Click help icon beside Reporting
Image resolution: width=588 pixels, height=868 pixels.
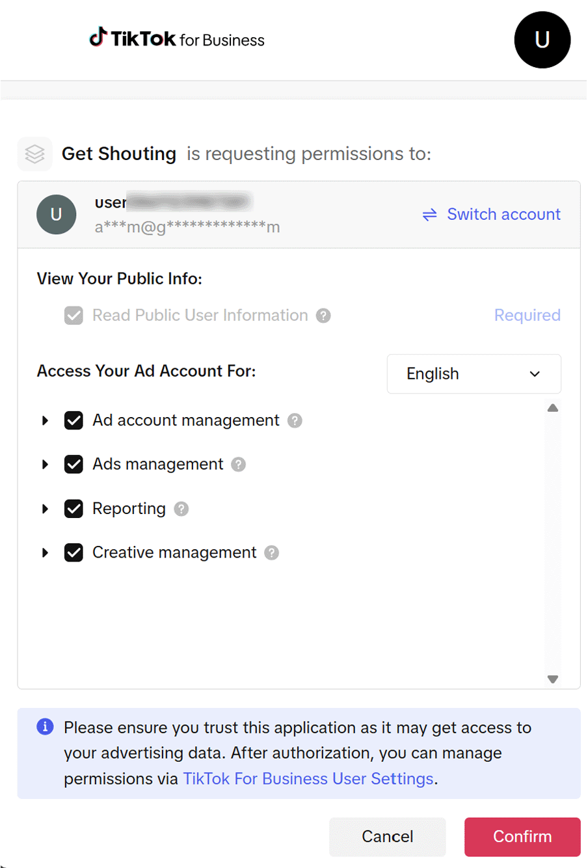(181, 509)
